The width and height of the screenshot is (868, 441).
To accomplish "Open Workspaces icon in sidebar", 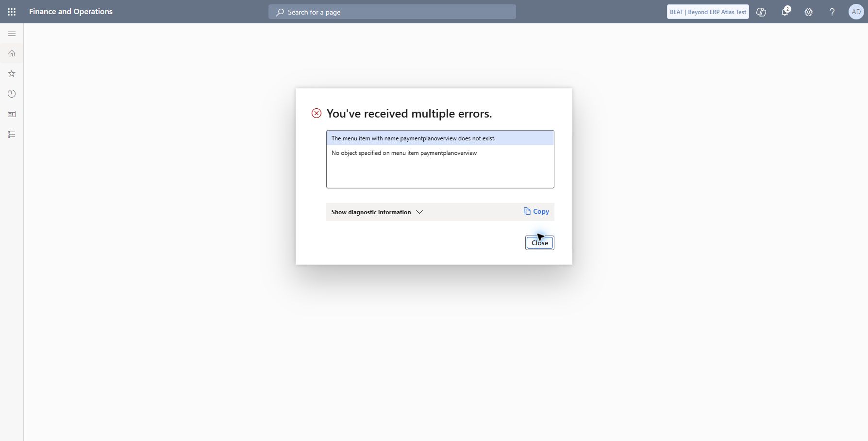I will tap(12, 114).
